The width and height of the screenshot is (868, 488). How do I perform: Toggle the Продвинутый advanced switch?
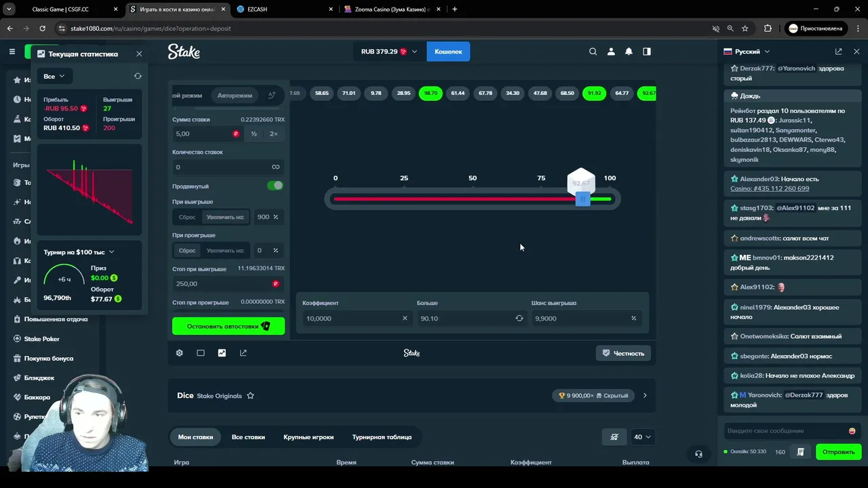pyautogui.click(x=275, y=186)
